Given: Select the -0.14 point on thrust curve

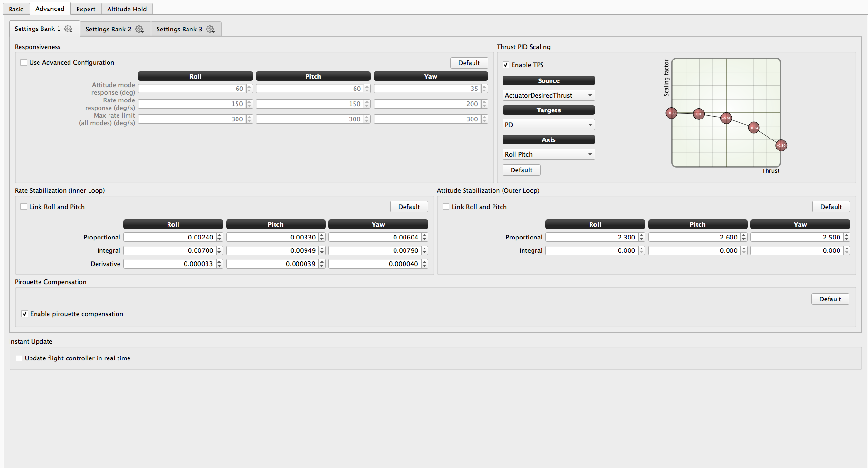Looking at the screenshot, I should [754, 128].
